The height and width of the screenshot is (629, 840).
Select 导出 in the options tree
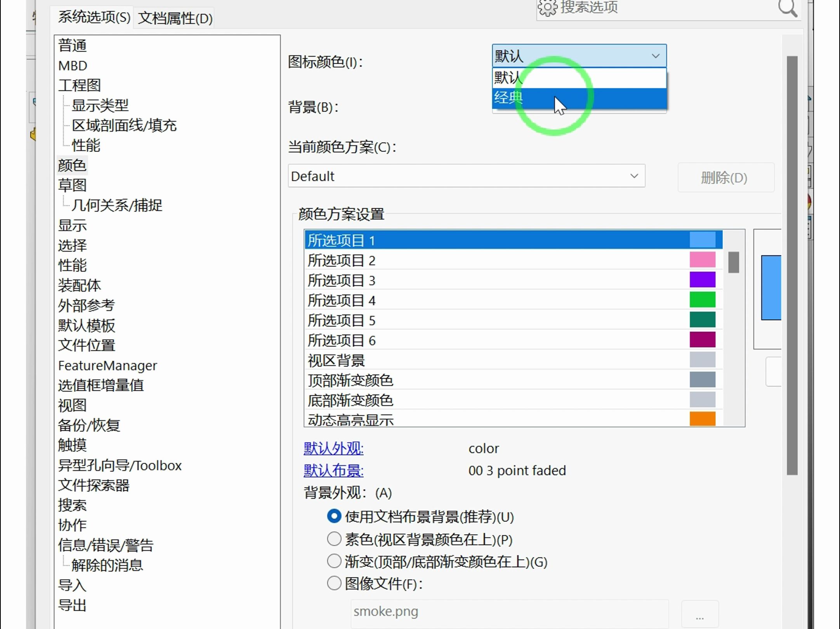point(72,605)
